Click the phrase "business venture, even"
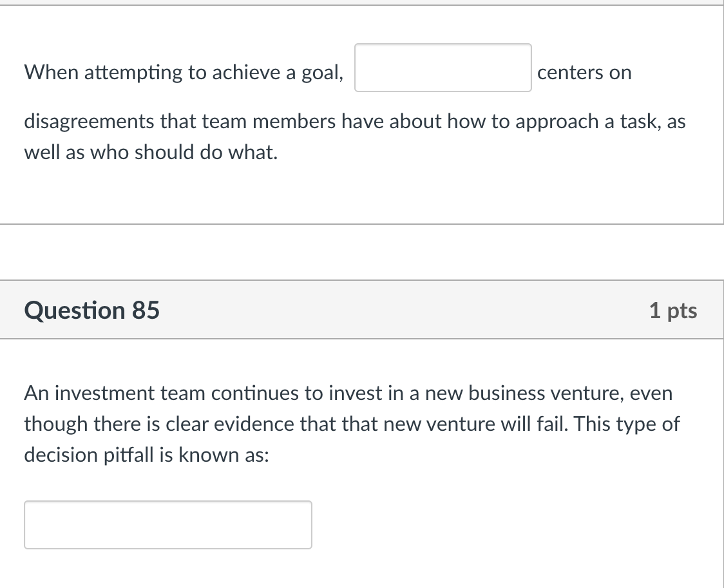 [570, 393]
